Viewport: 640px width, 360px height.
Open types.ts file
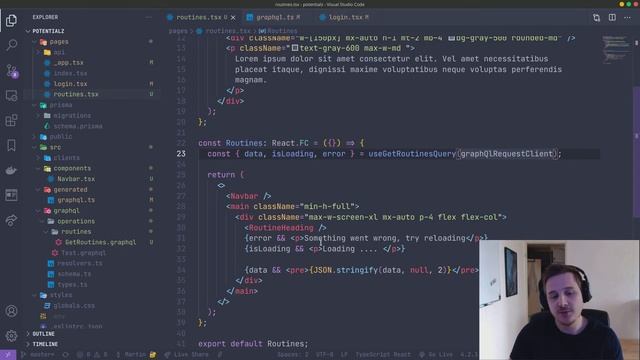[72, 284]
